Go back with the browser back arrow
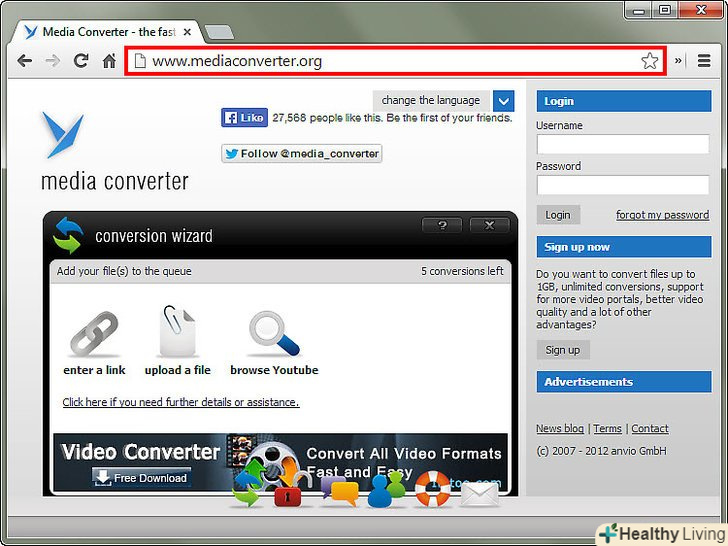Image resolution: width=728 pixels, height=546 pixels. 24,61
